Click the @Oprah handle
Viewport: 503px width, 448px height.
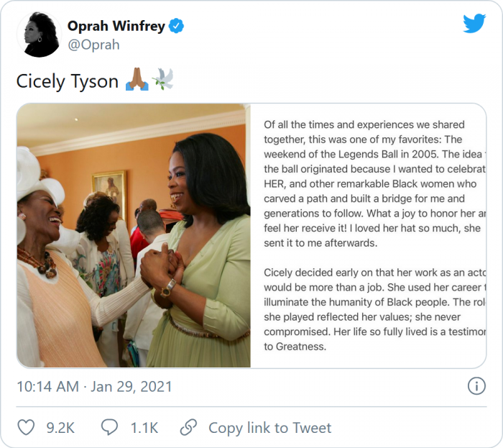93,45
